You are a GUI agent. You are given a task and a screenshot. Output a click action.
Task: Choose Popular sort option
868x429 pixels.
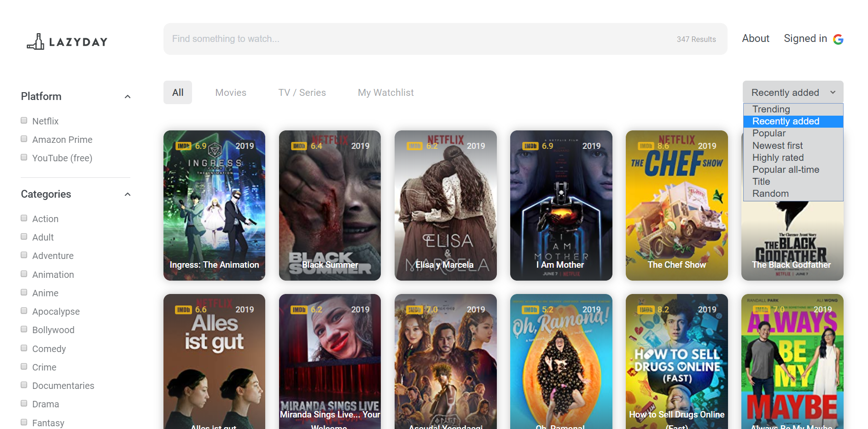tap(793, 133)
